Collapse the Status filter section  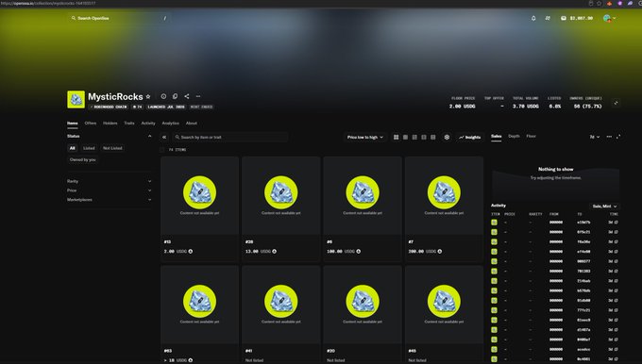[149, 136]
